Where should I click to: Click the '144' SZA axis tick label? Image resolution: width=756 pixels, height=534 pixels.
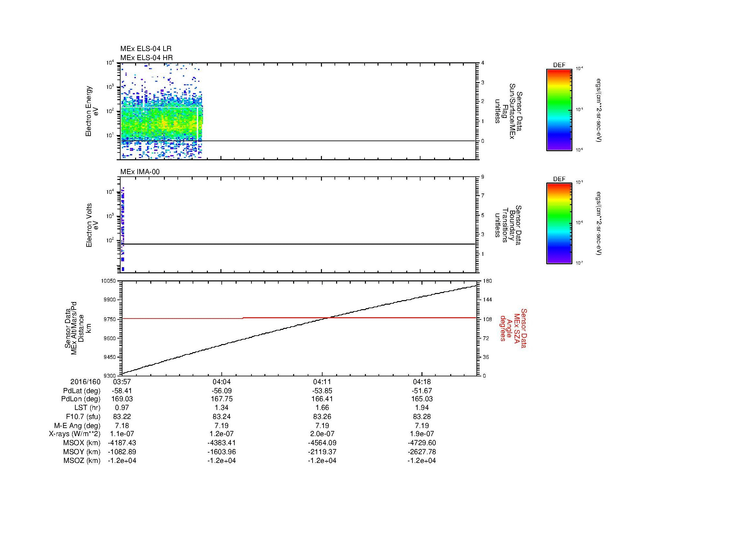(x=488, y=300)
